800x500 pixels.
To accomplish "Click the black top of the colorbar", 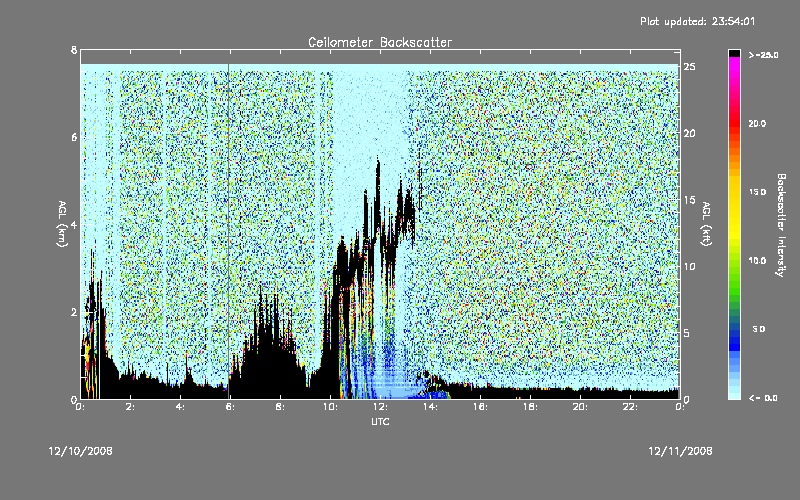I will point(734,53).
